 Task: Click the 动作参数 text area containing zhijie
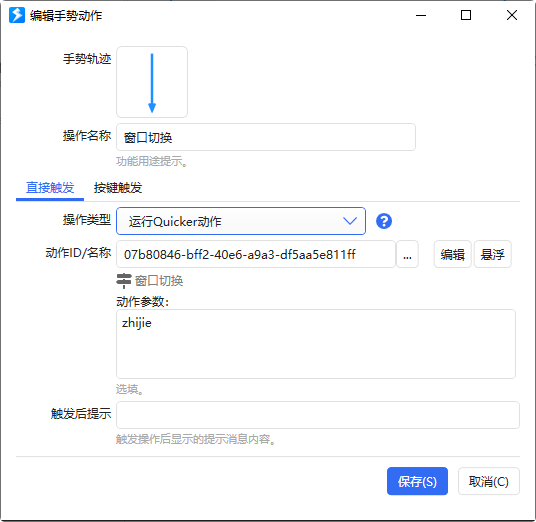coord(316,344)
